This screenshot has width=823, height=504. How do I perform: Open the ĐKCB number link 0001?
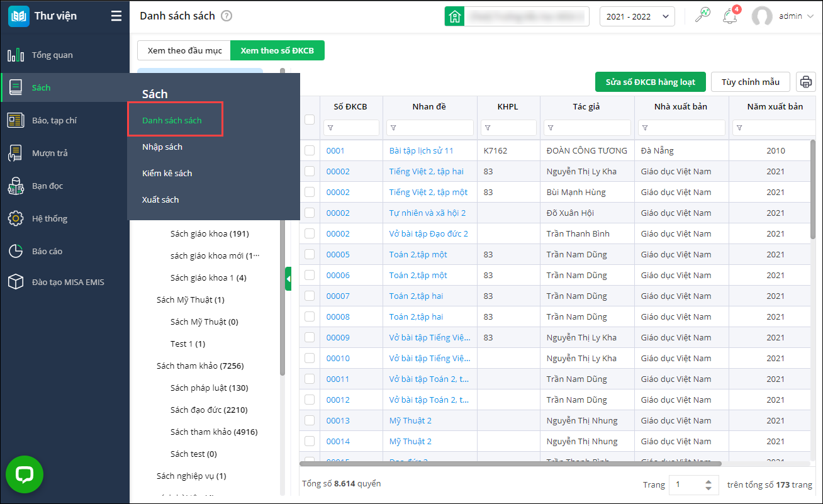[335, 150]
